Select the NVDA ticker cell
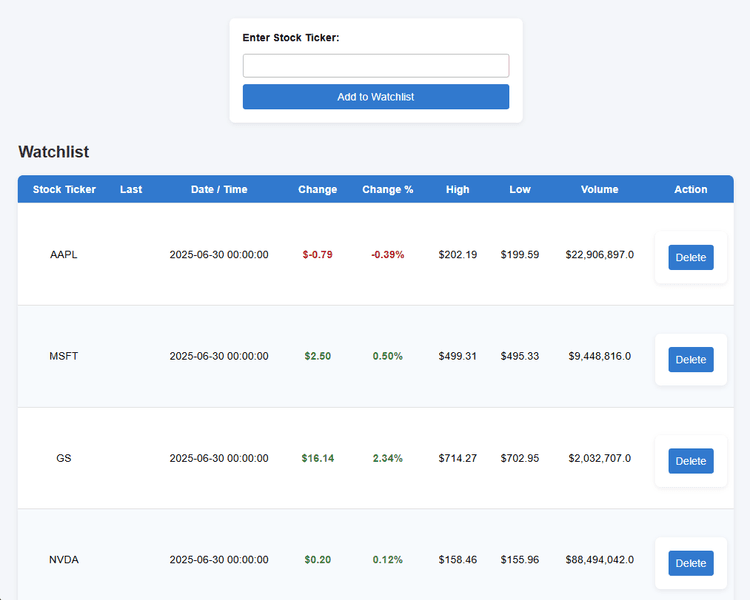The image size is (750, 600). tap(64, 560)
